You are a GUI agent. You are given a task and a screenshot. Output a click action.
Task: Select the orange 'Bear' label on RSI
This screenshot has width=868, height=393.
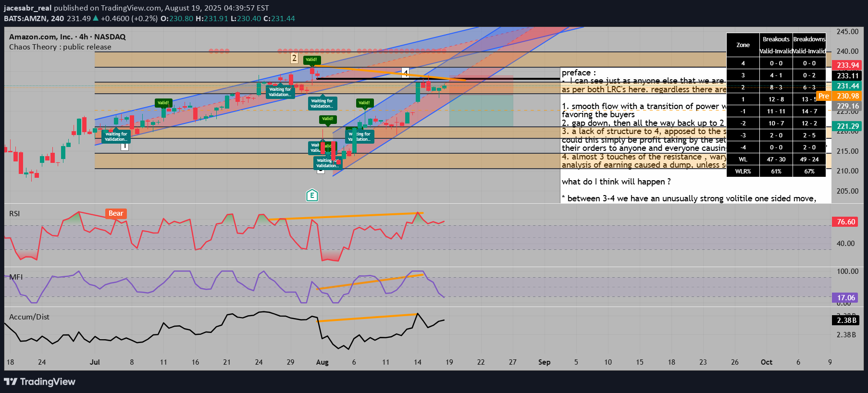pos(116,213)
